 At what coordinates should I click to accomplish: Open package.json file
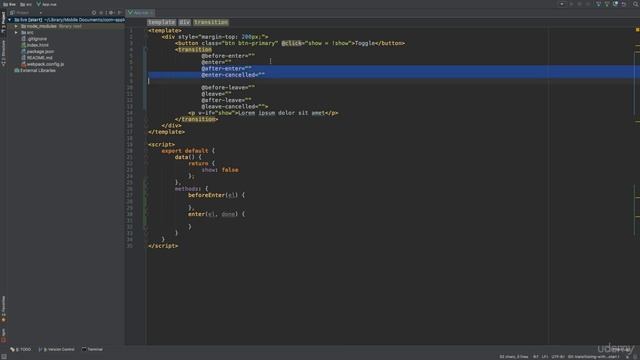[38, 51]
